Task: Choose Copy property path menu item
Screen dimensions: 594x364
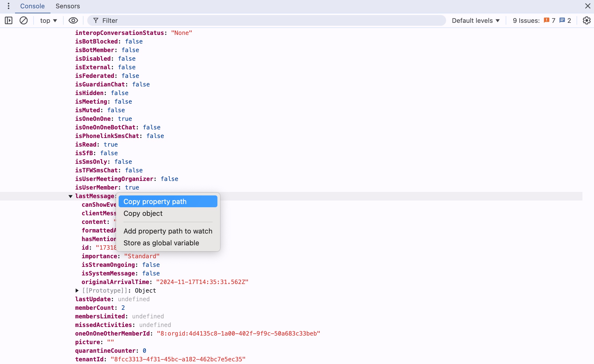Action: (168, 202)
